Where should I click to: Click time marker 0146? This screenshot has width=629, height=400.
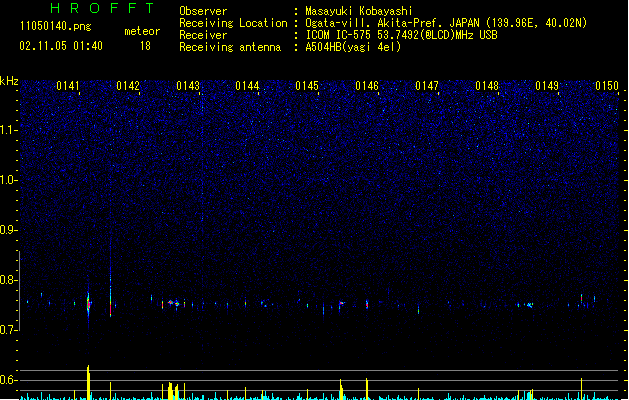367,86
